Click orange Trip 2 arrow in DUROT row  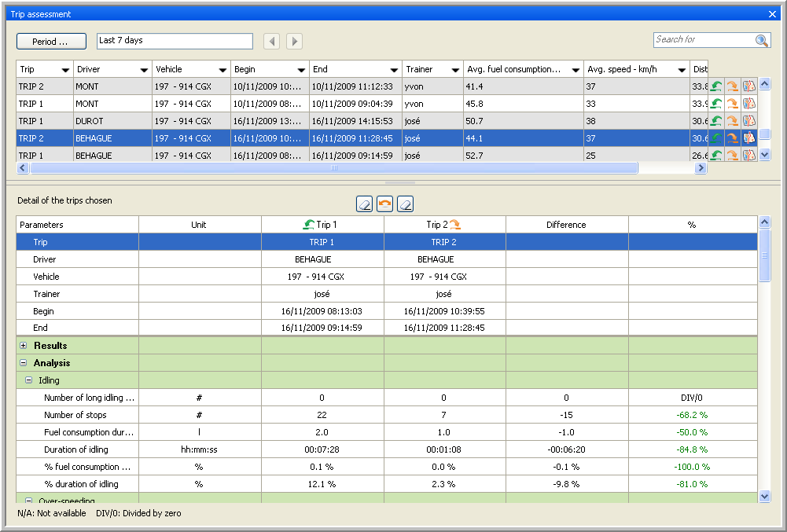(732, 121)
